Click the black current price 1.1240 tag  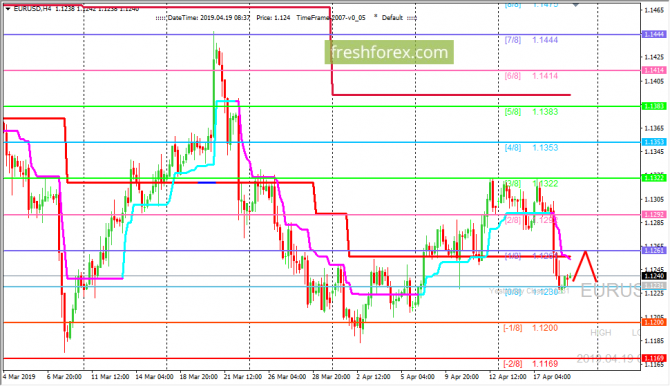coord(654,276)
